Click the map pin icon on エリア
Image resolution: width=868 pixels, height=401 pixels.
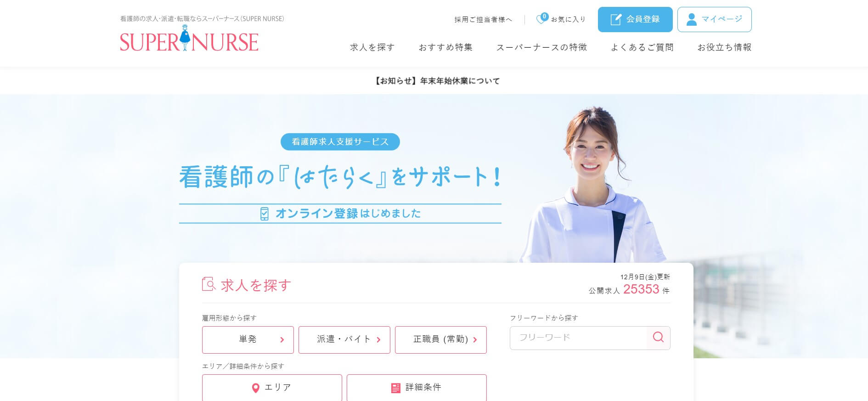[x=256, y=388]
